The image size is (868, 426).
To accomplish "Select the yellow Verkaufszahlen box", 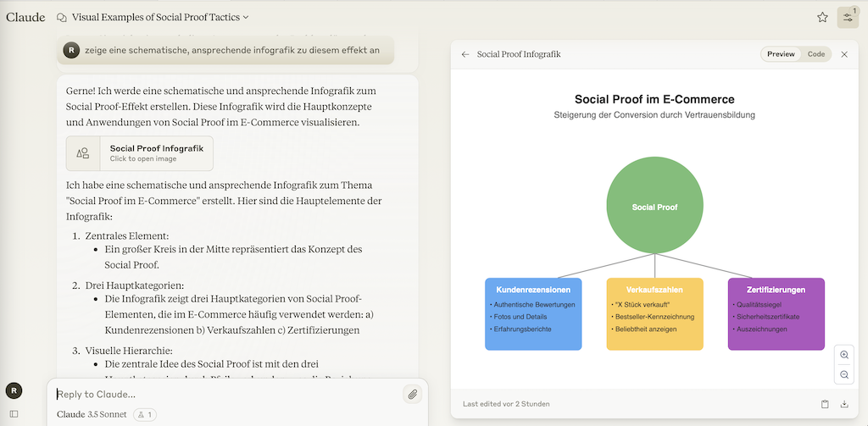I will click(655, 313).
